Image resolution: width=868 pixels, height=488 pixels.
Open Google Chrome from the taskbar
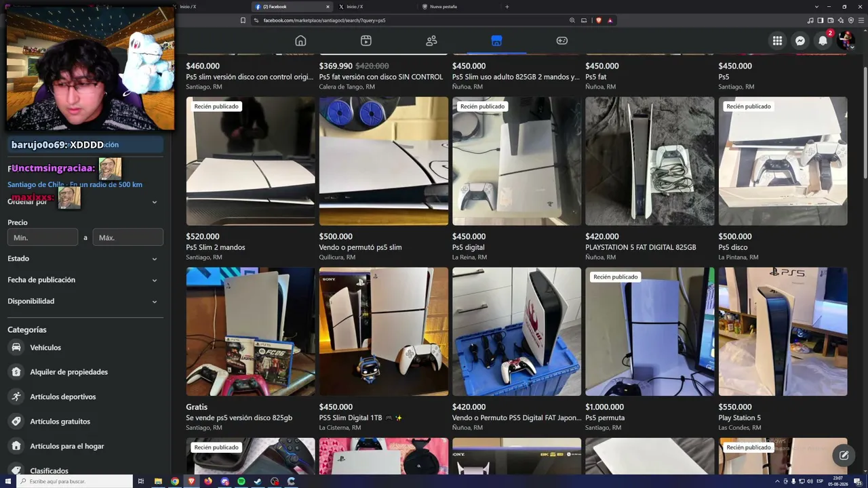tap(175, 481)
